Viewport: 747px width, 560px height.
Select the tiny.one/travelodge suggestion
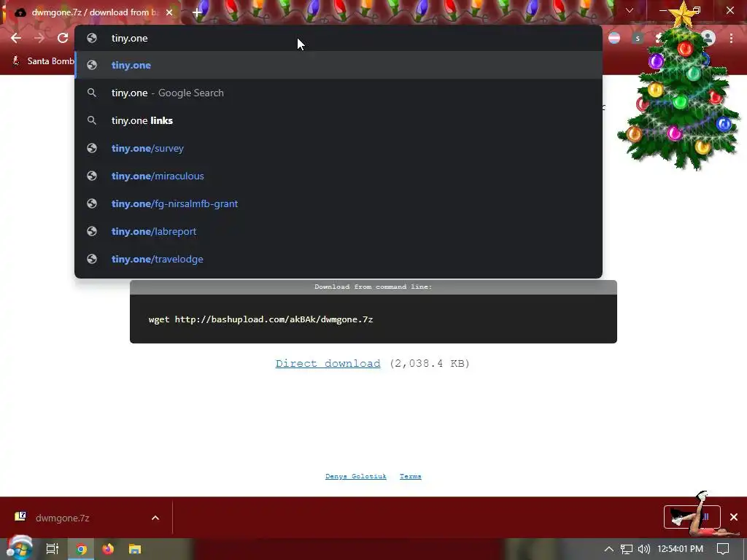click(338, 259)
